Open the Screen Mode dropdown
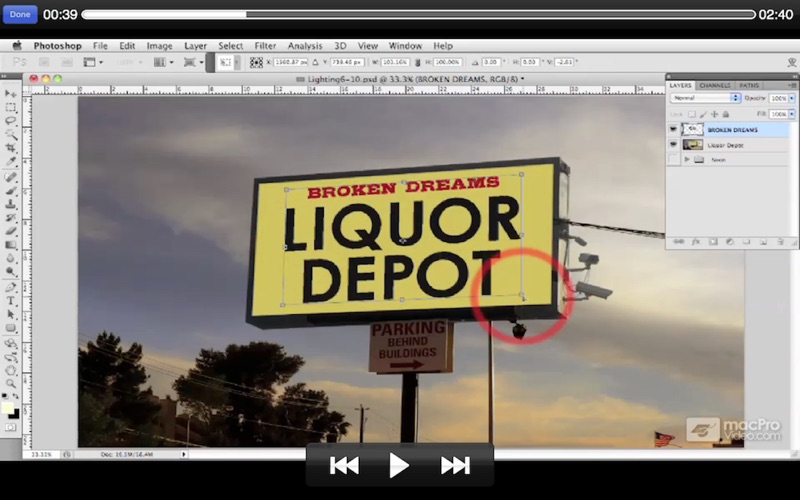 coord(193,62)
